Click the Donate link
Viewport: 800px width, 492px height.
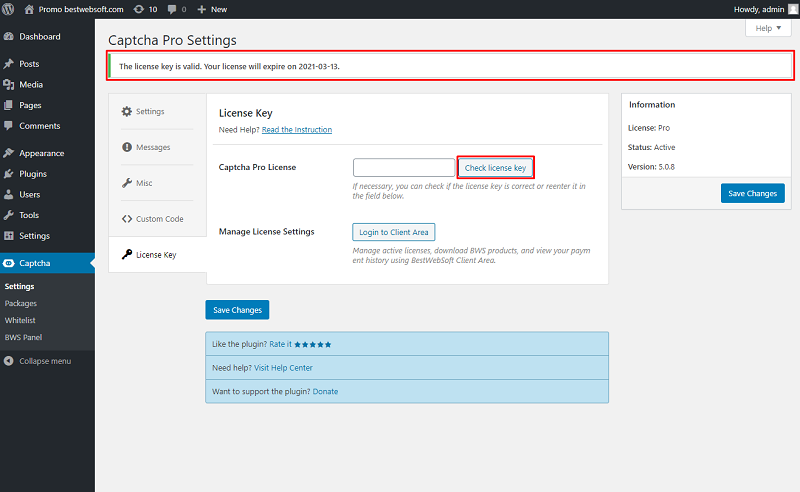click(x=326, y=391)
